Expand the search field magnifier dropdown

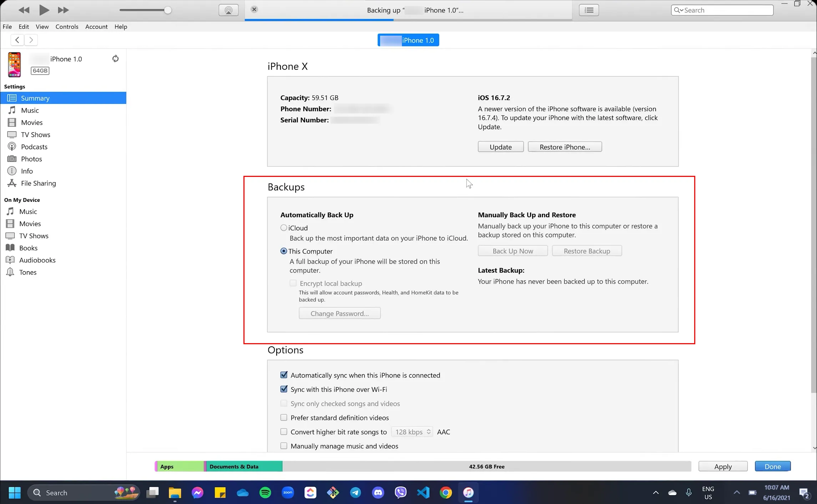pyautogui.click(x=679, y=10)
